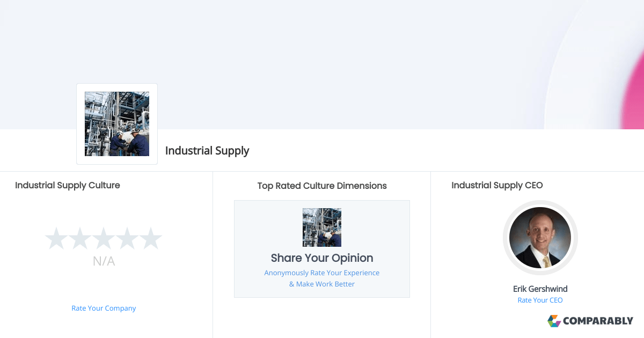Image resolution: width=644 pixels, height=338 pixels.
Task: Click the factory image on Share Your Opinion card
Action: (x=321, y=227)
